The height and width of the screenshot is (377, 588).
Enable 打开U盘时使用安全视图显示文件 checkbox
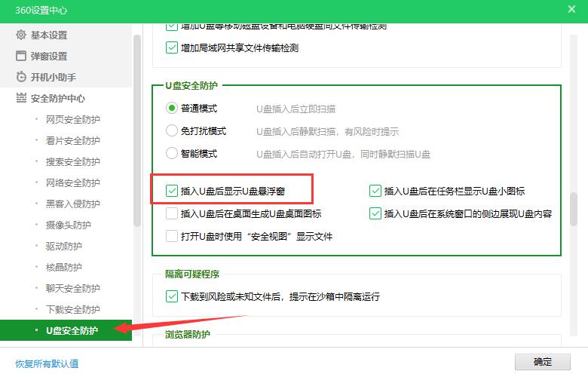pos(172,237)
